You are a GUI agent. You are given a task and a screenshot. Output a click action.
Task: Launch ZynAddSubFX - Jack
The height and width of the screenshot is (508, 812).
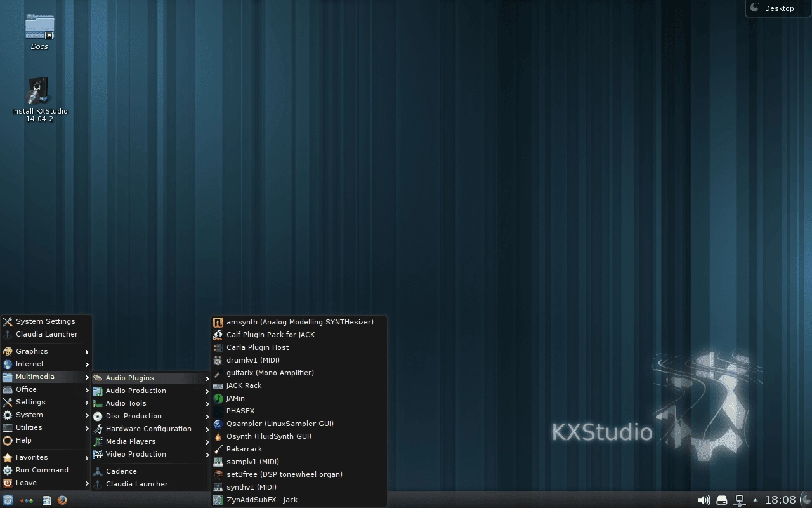pos(299,500)
